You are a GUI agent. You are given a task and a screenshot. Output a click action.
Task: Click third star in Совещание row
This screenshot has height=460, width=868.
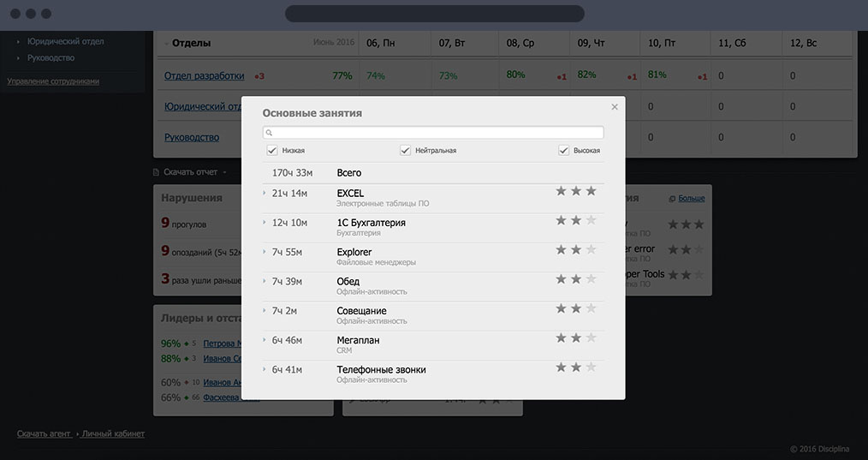(591, 308)
